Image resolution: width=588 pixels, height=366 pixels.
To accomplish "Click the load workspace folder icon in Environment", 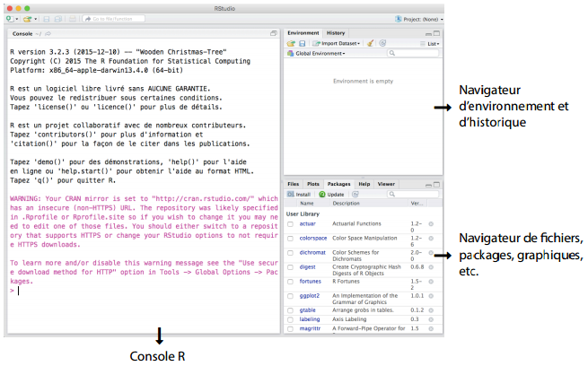I will 291,42.
